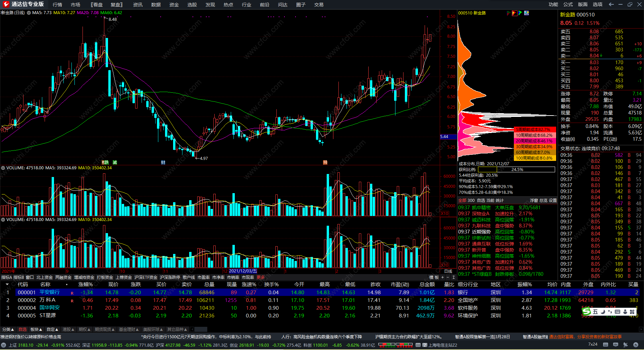644x350 pixels.
Task: Switch to the 市盈率 indicator tab
Action: tap(204, 277)
